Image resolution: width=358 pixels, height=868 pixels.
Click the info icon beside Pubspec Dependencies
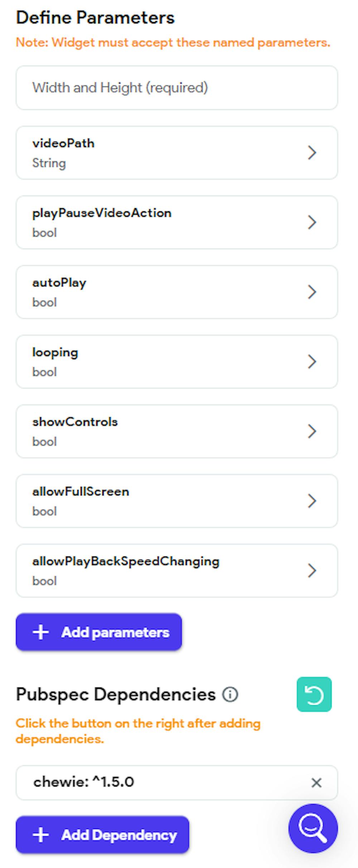(x=229, y=694)
